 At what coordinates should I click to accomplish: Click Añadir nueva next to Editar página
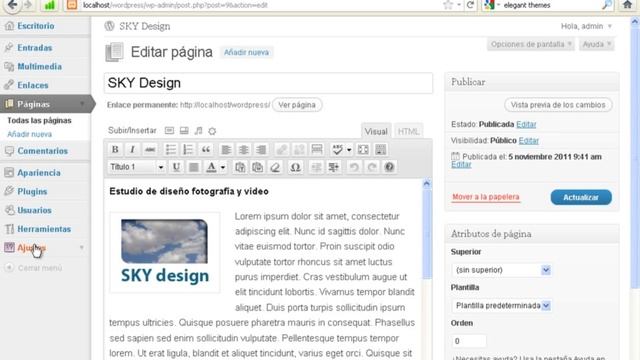(x=246, y=52)
